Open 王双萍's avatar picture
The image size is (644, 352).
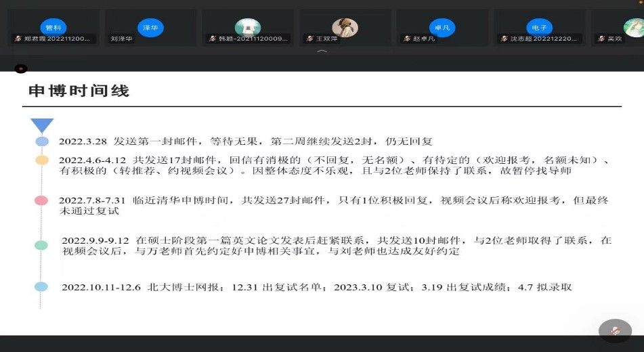pos(345,28)
